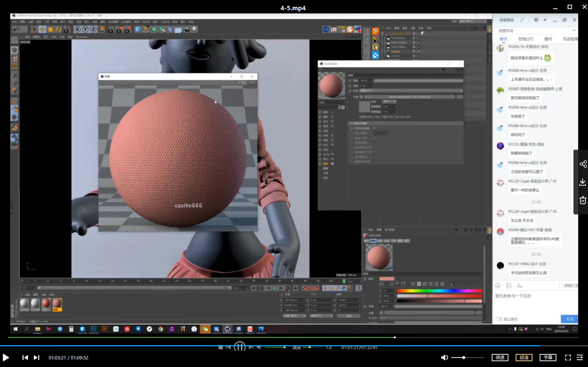This screenshot has width=588, height=367.
Task: Click the download icon on right edge
Action: click(583, 182)
